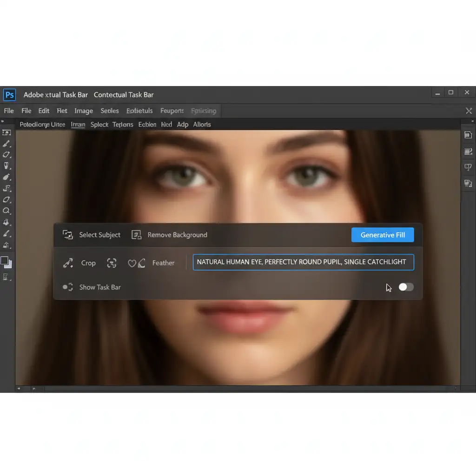Click the Select Subject icon
Screen dimensions: 476x476
click(68, 235)
